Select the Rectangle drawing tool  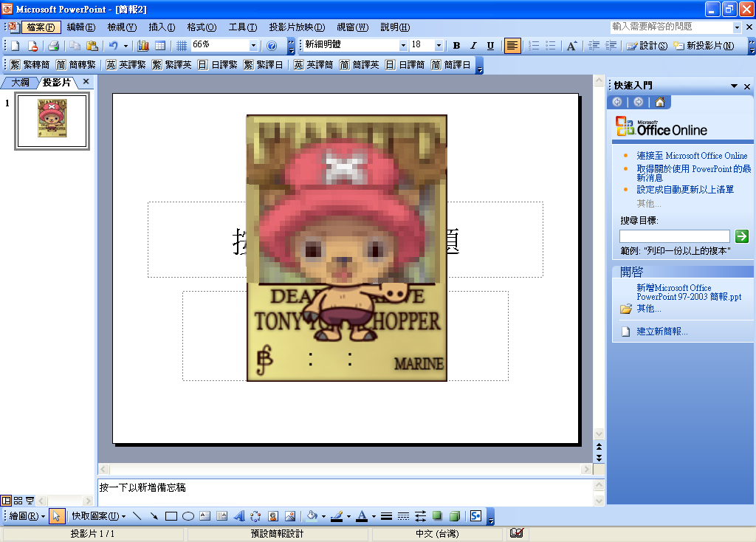(171, 516)
